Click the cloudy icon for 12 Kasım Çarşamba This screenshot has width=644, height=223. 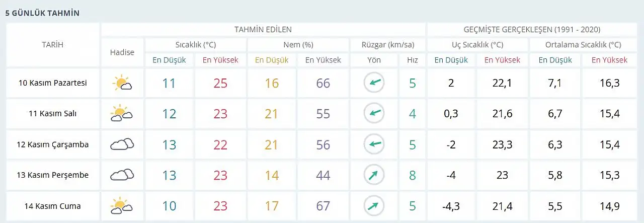(x=122, y=144)
